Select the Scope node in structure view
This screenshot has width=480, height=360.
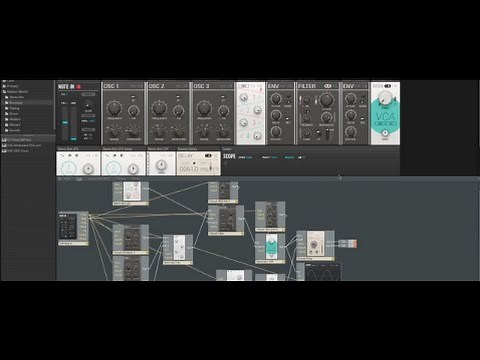pyautogui.click(x=319, y=272)
